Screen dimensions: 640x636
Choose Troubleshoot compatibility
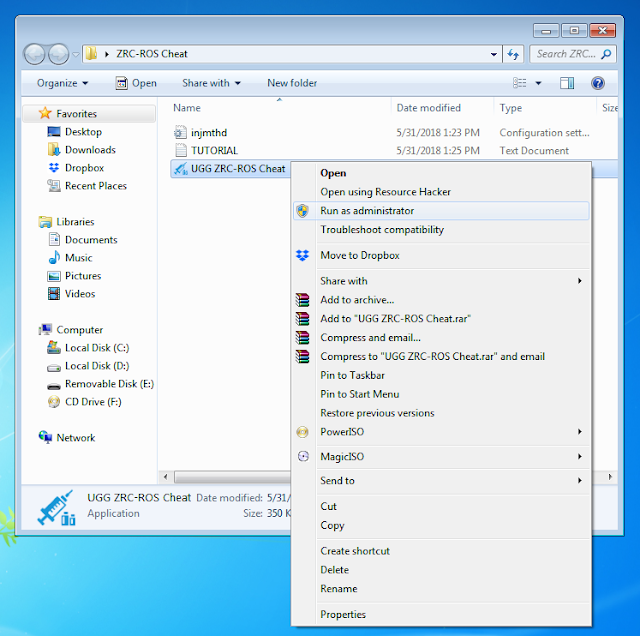441,229
